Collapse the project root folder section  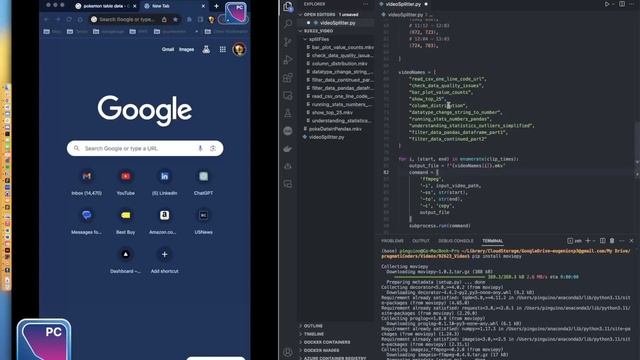(x=337, y=31)
